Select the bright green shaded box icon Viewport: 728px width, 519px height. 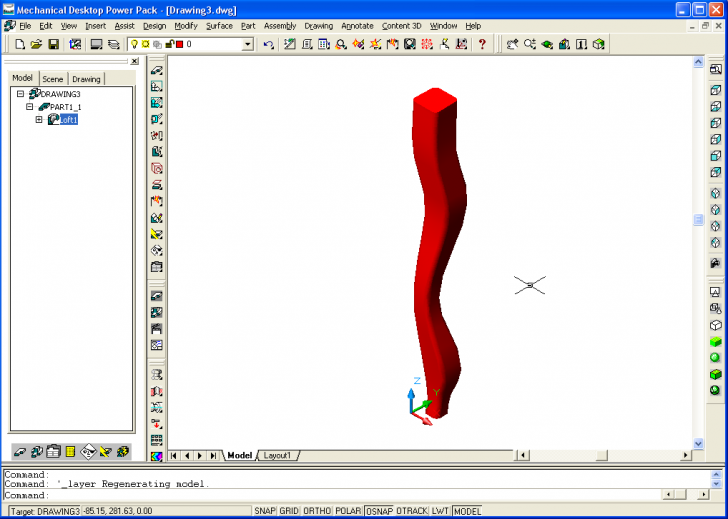[x=715, y=342]
